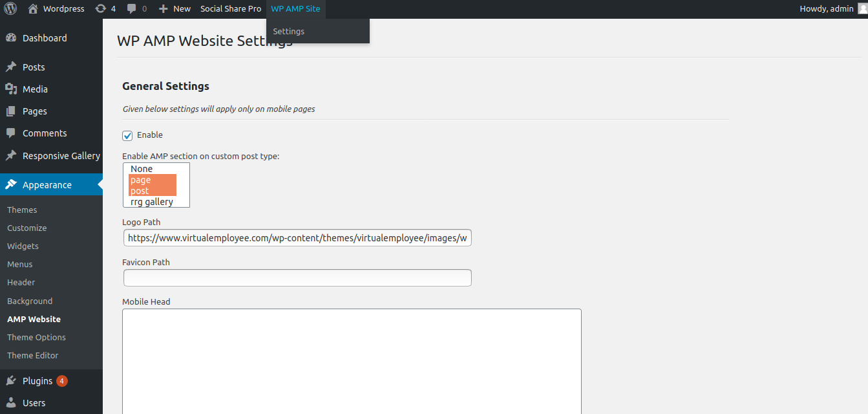Focus the Logo Path input field

coord(297,238)
